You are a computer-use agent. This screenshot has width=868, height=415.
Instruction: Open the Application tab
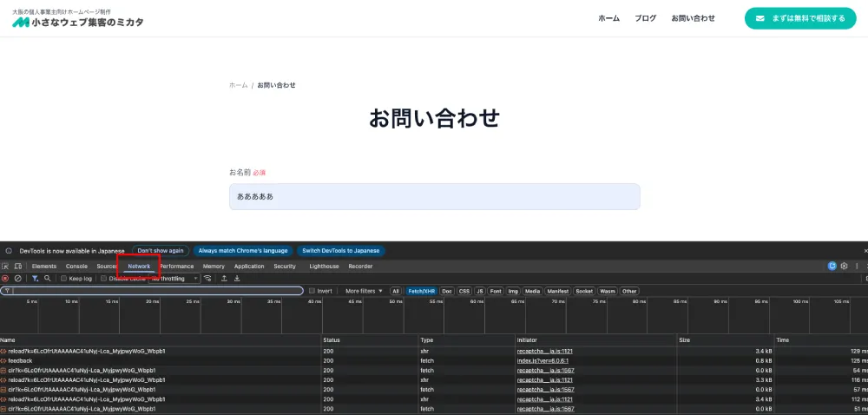click(249, 267)
